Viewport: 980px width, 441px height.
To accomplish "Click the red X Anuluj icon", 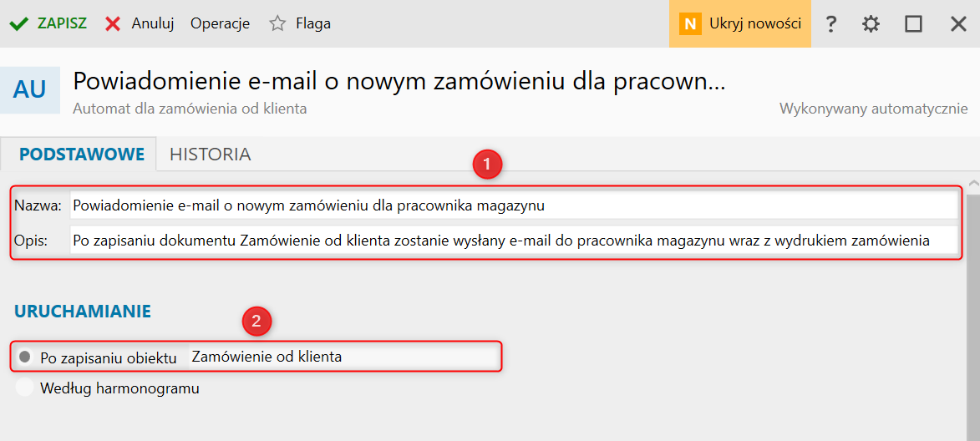I will (113, 23).
